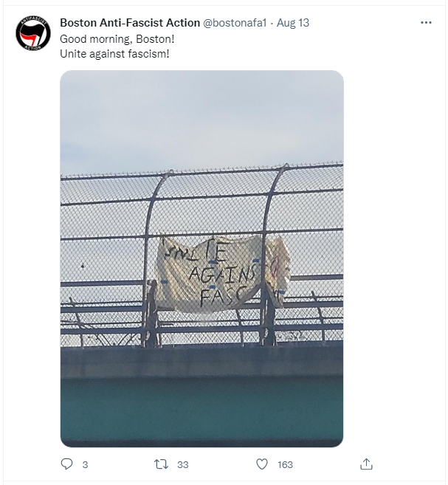Click the gray concrete bridge ledge in photo
The image size is (448, 485).
201,361
